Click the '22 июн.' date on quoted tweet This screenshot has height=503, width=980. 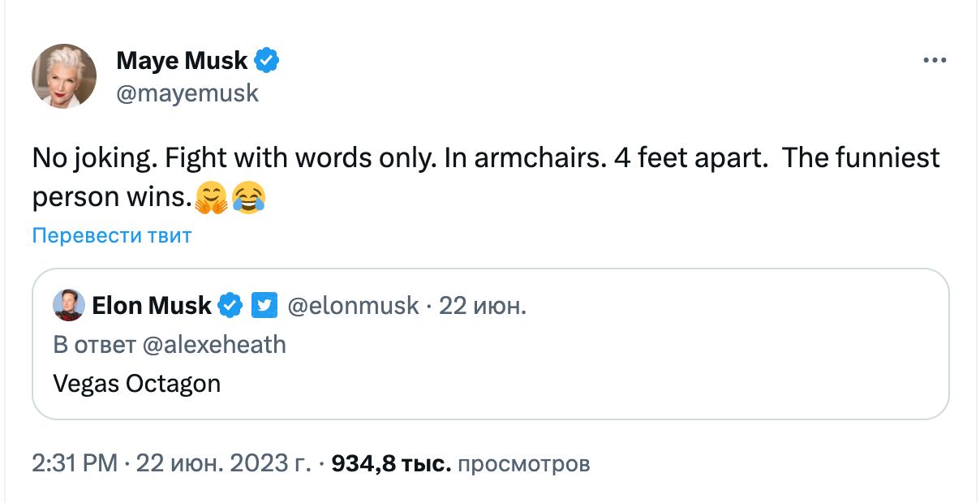(x=479, y=306)
